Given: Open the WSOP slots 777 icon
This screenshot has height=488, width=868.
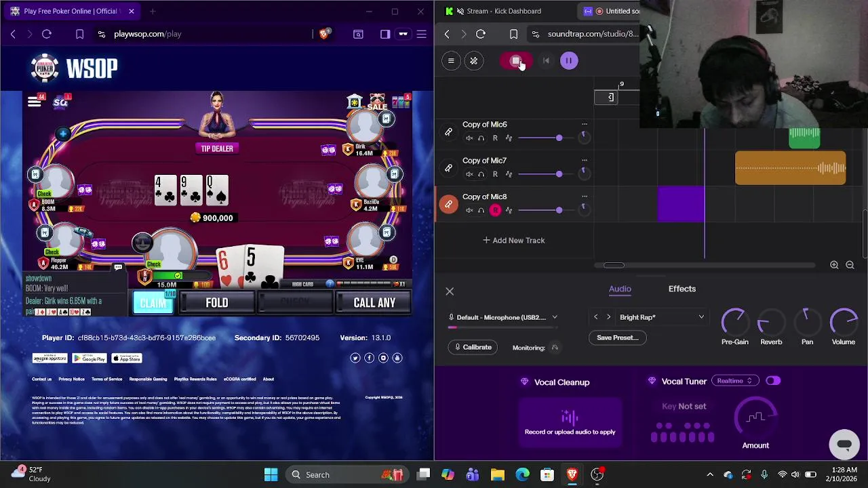Looking at the screenshot, I should (x=401, y=102).
